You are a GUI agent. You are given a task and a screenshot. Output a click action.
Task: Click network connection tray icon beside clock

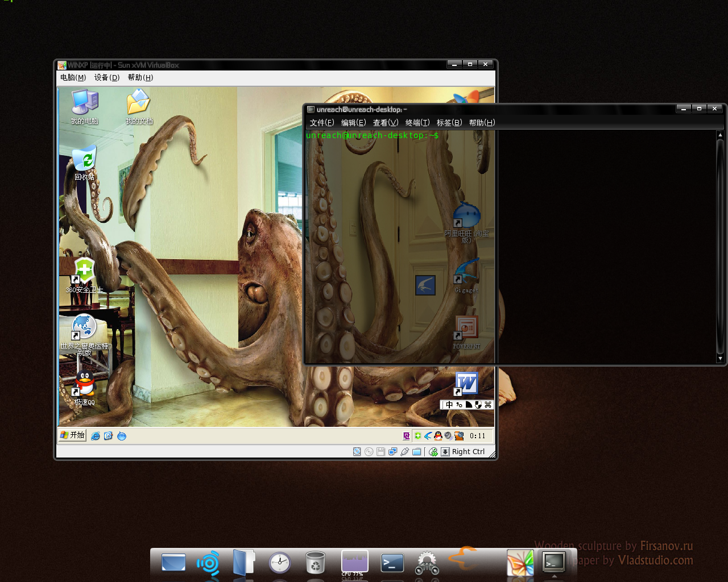point(459,436)
